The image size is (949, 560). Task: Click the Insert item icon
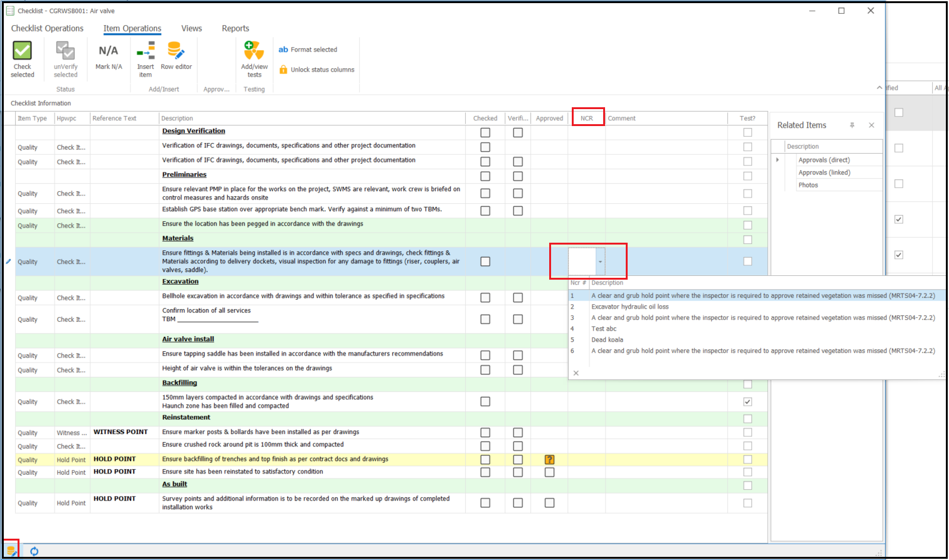(x=146, y=51)
